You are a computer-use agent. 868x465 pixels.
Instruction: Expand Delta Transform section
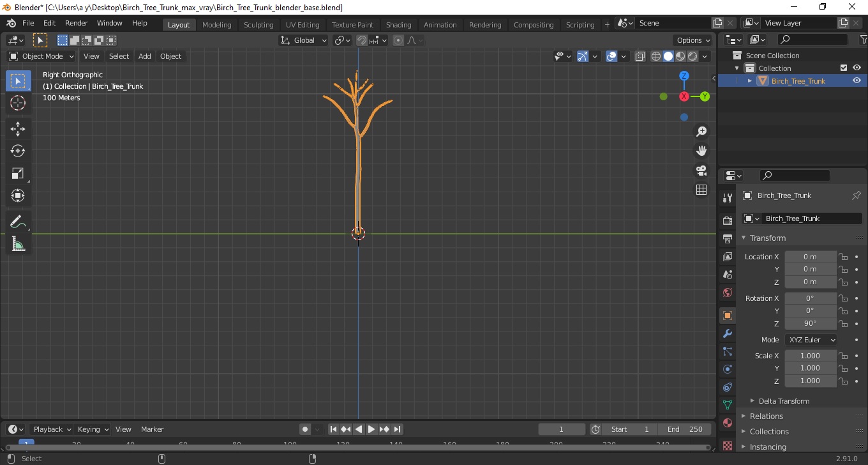(752, 401)
